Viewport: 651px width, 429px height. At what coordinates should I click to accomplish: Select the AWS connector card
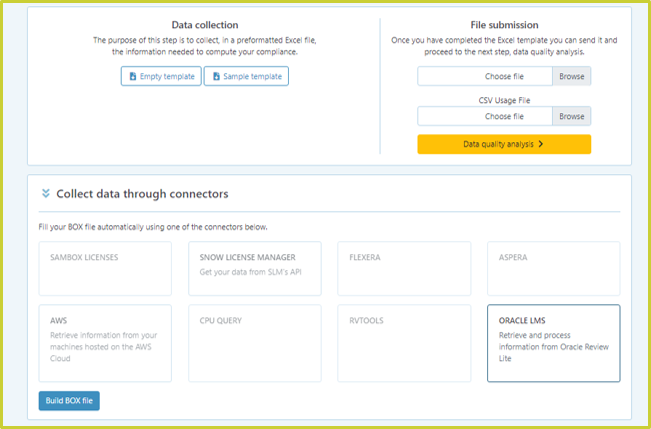pyautogui.click(x=105, y=343)
